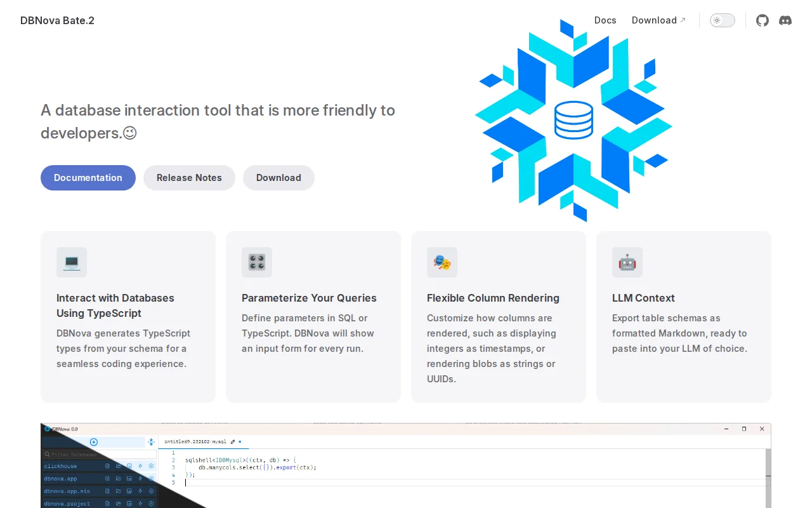The width and height of the screenshot is (812, 508).
Task: Open the Docs navigation link
Action: pyautogui.click(x=605, y=20)
